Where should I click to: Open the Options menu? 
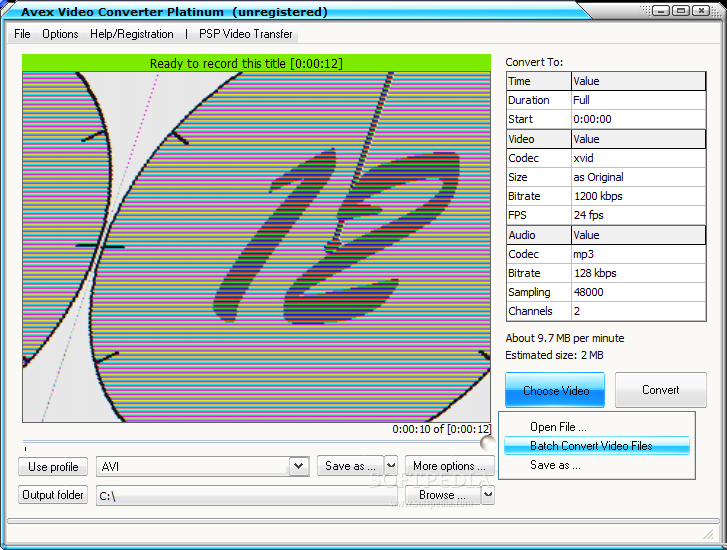click(60, 34)
